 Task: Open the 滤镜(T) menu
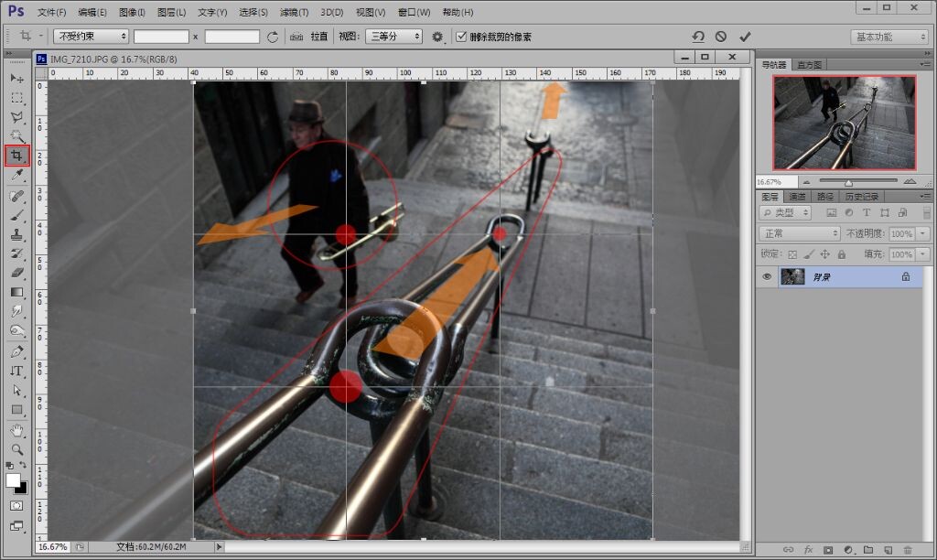coord(294,12)
